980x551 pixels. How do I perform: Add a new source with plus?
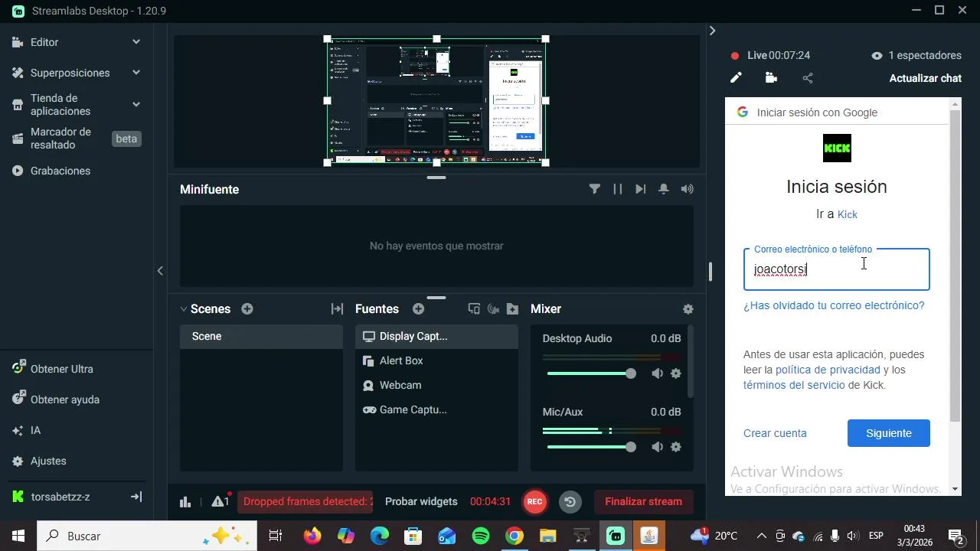click(x=418, y=309)
